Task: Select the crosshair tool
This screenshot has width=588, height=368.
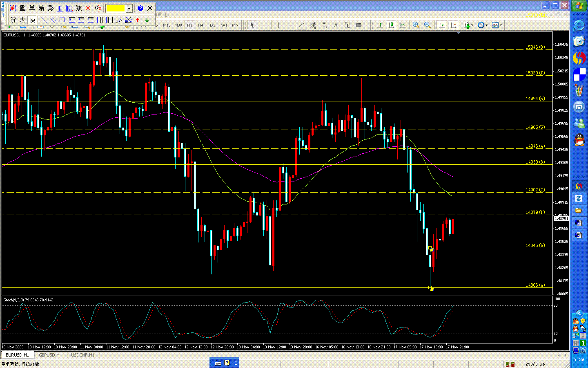Action: click(264, 25)
